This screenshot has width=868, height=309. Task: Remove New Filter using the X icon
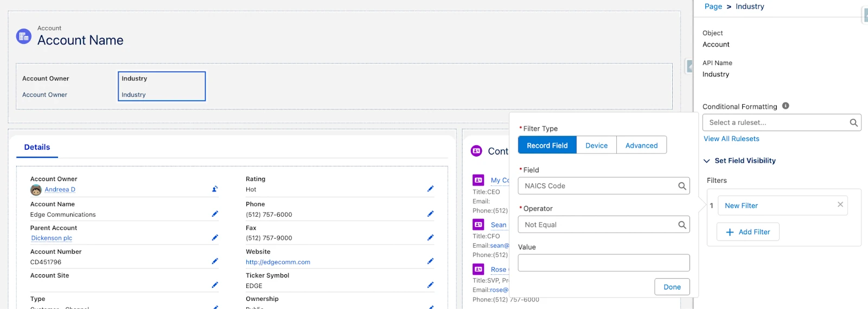click(840, 205)
